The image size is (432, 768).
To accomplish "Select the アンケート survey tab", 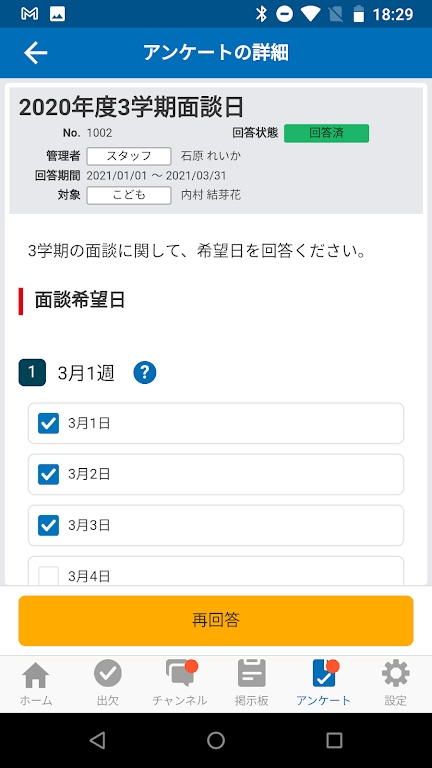I will [324, 683].
